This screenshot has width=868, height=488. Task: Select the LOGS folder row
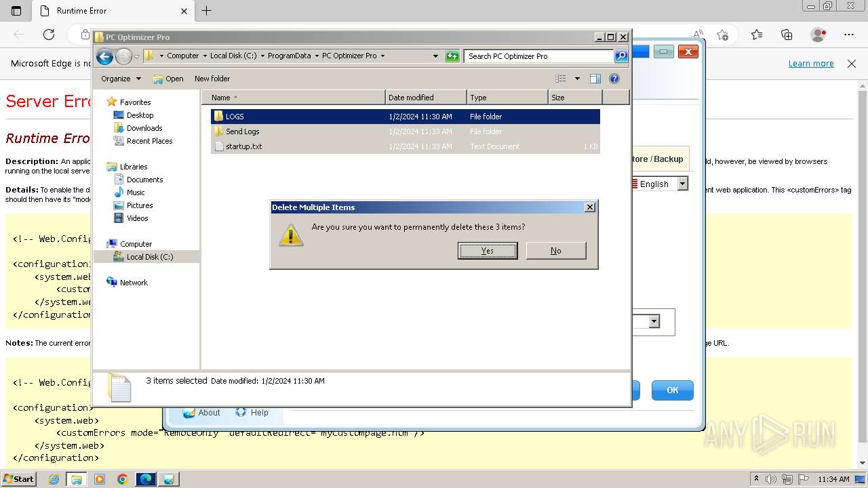[x=406, y=117]
